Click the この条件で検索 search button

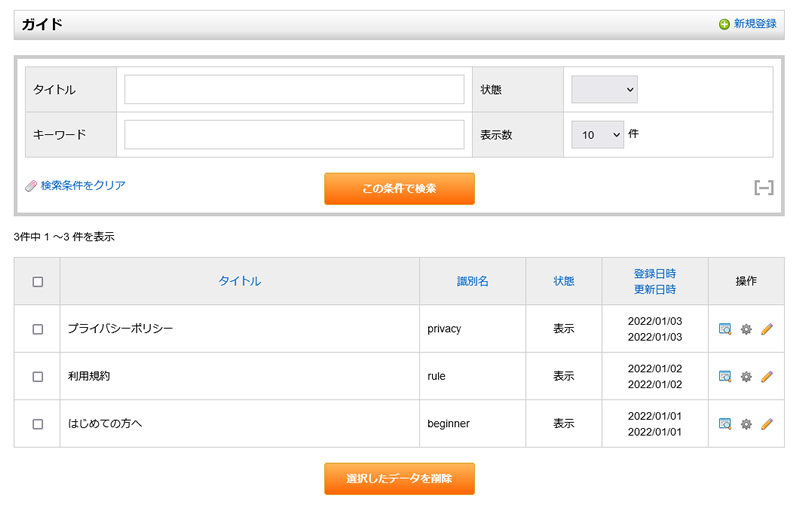point(399,189)
